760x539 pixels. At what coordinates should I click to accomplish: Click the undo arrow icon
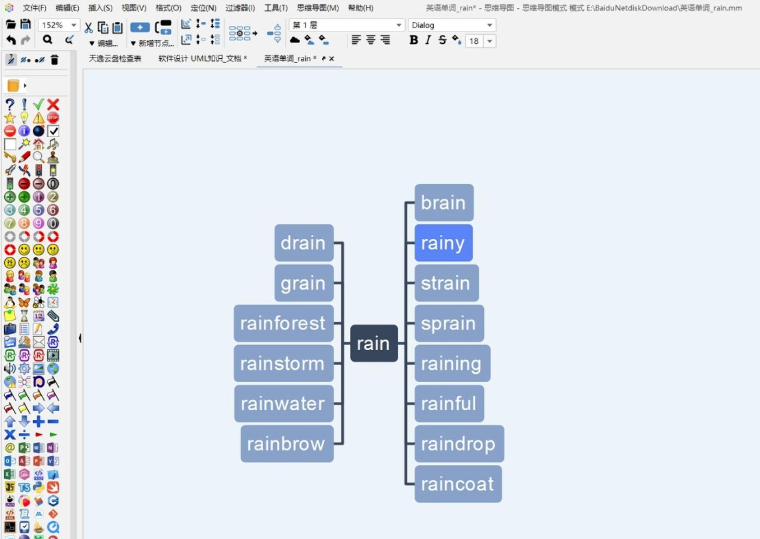coord(10,41)
